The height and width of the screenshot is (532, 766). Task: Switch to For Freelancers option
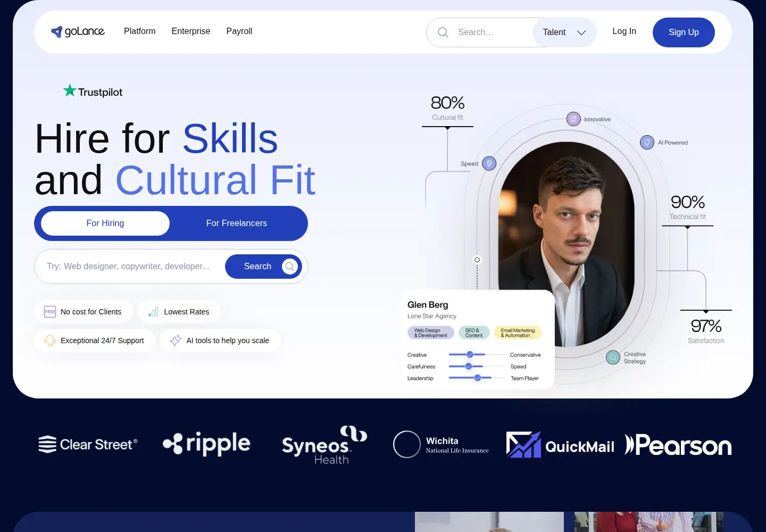pyautogui.click(x=237, y=223)
